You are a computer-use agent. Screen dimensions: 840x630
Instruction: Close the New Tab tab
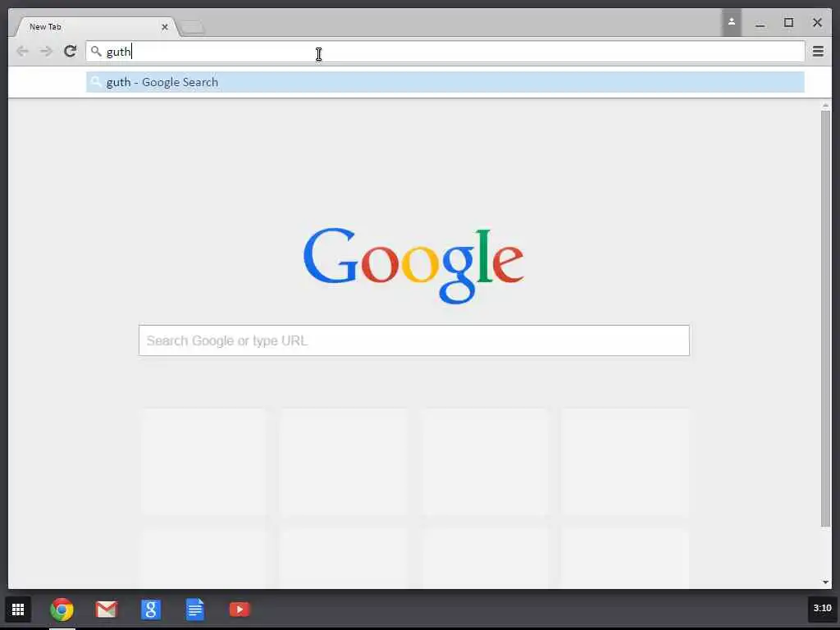(x=165, y=27)
